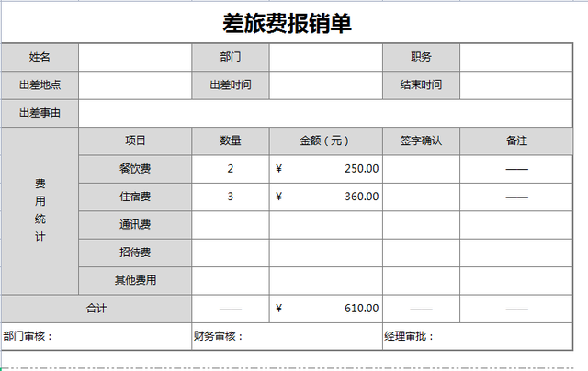Viewport: 588px width, 371px height.
Task: Click the 备注 dash in 合计 row
Action: 516,309
